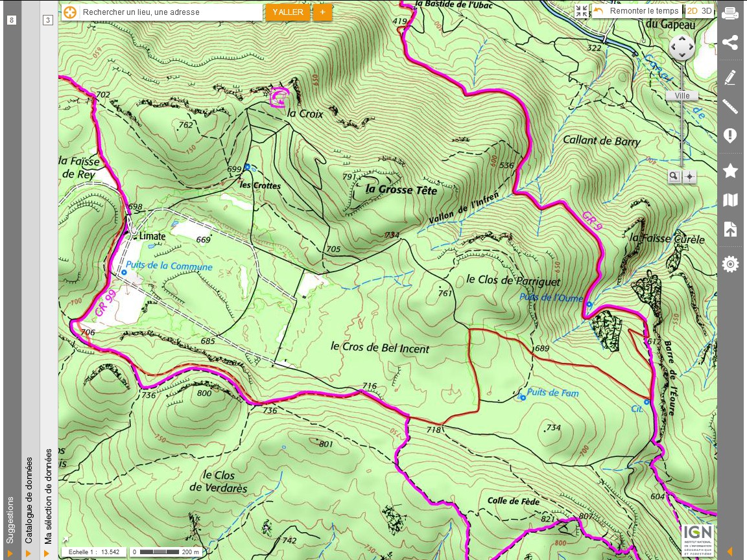The image size is (747, 560).
Task: Click the blue well marker at Puits de Fam
Action: 523,397
